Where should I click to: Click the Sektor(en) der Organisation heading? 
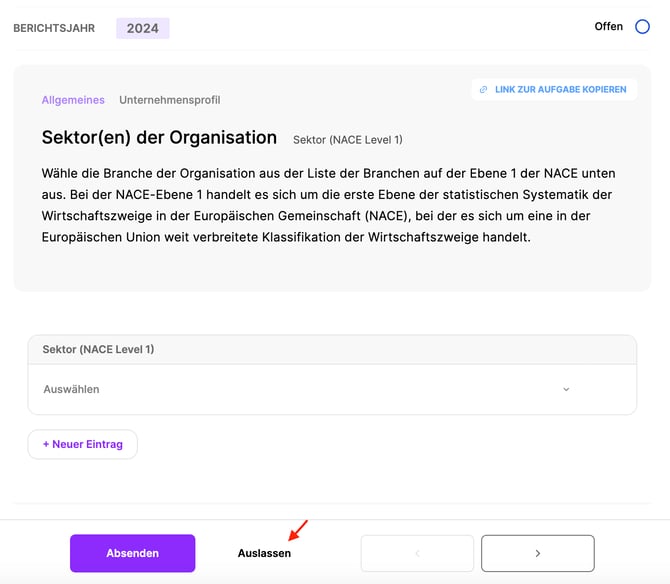point(159,137)
